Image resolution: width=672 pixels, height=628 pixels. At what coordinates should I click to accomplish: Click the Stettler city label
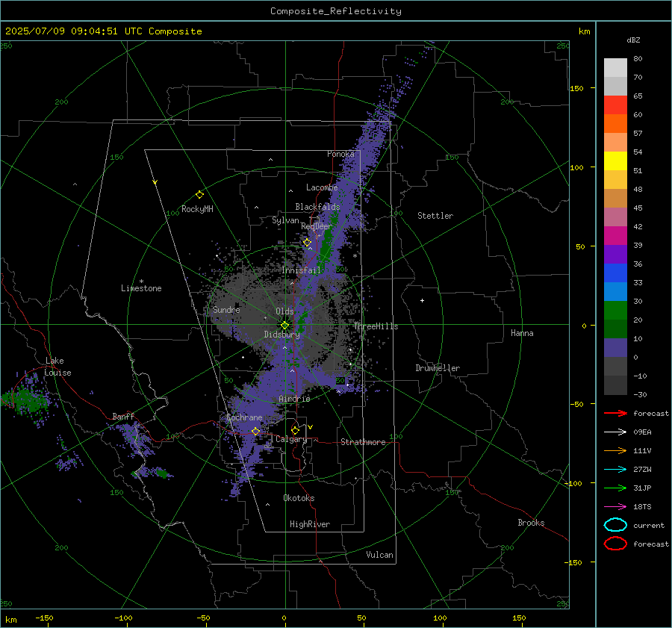tap(435, 216)
